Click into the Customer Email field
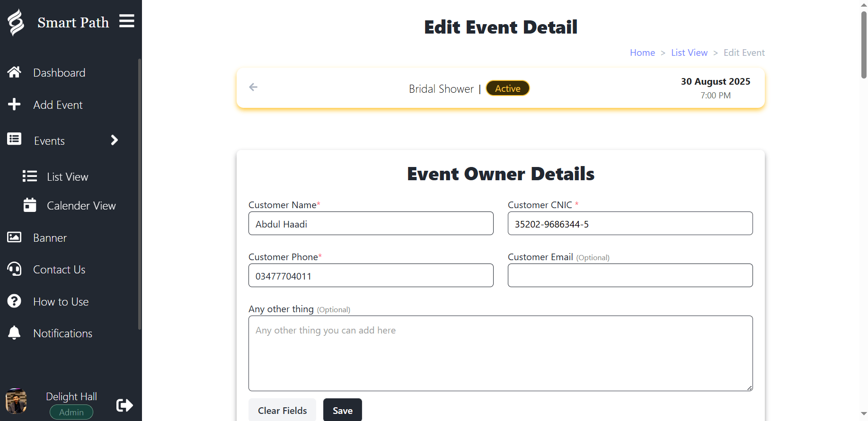The height and width of the screenshot is (421, 868). click(630, 275)
